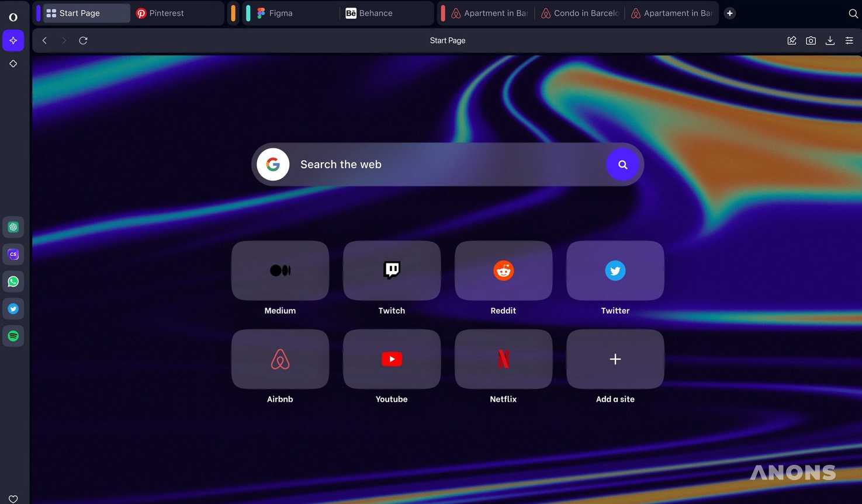Image resolution: width=862 pixels, height=504 pixels.
Task: Select the first Apartment in Bar tab
Action: [490, 13]
